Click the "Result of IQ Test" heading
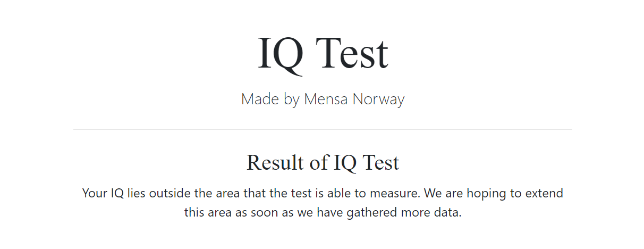The height and width of the screenshot is (249, 644). pos(323,162)
